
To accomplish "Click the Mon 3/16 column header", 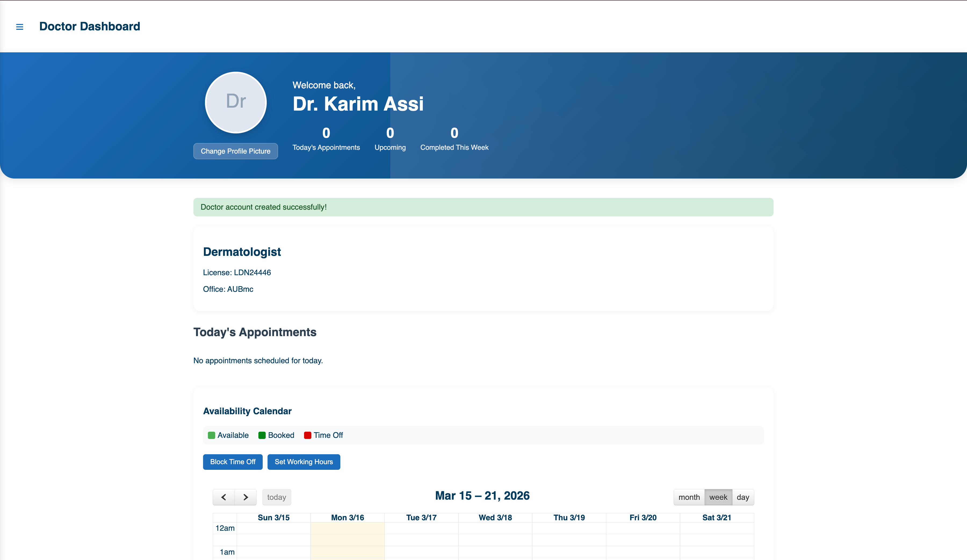I will point(347,517).
